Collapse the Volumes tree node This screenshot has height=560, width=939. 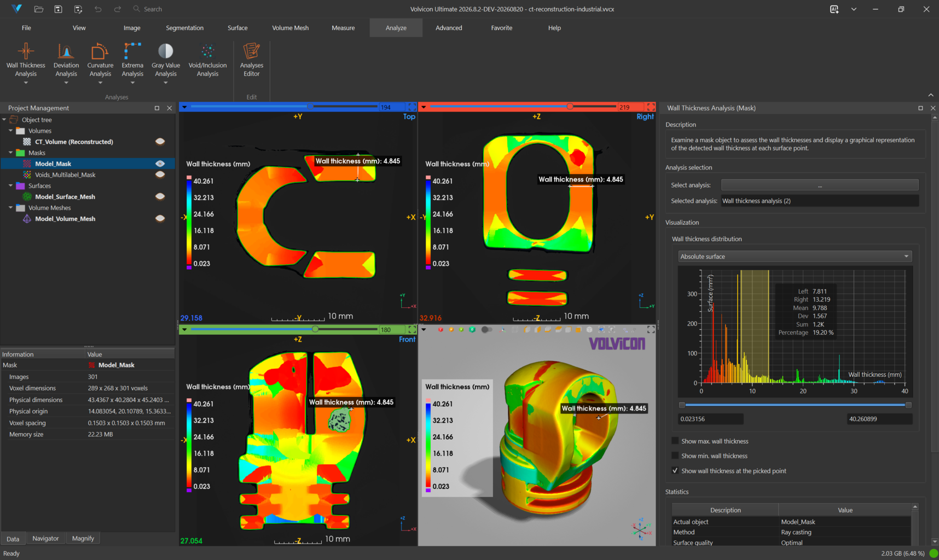pos(10,131)
